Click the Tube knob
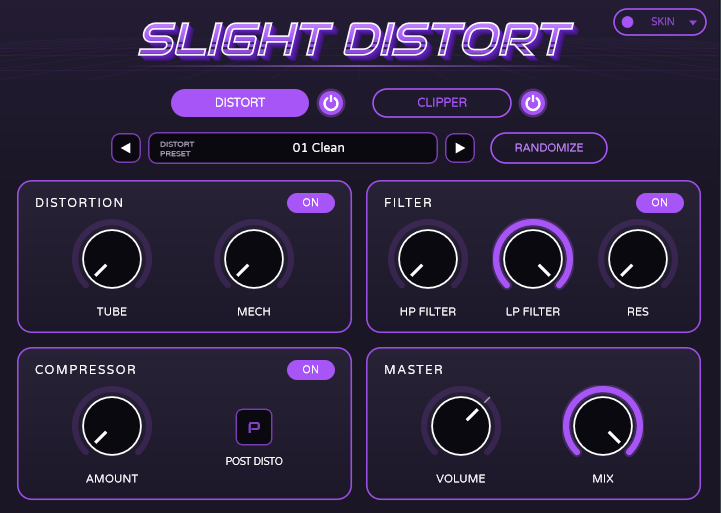721x513 pixels. (112, 259)
